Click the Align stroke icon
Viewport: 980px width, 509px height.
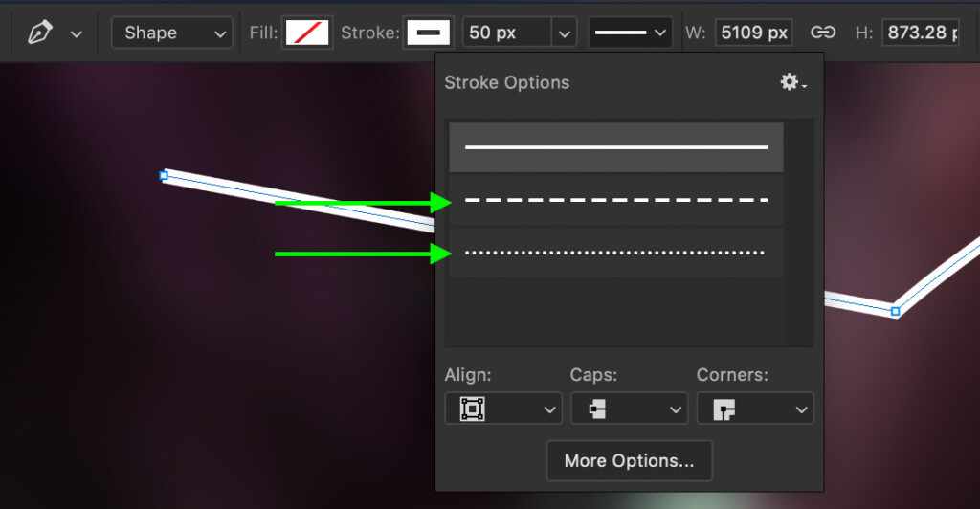[x=473, y=409]
